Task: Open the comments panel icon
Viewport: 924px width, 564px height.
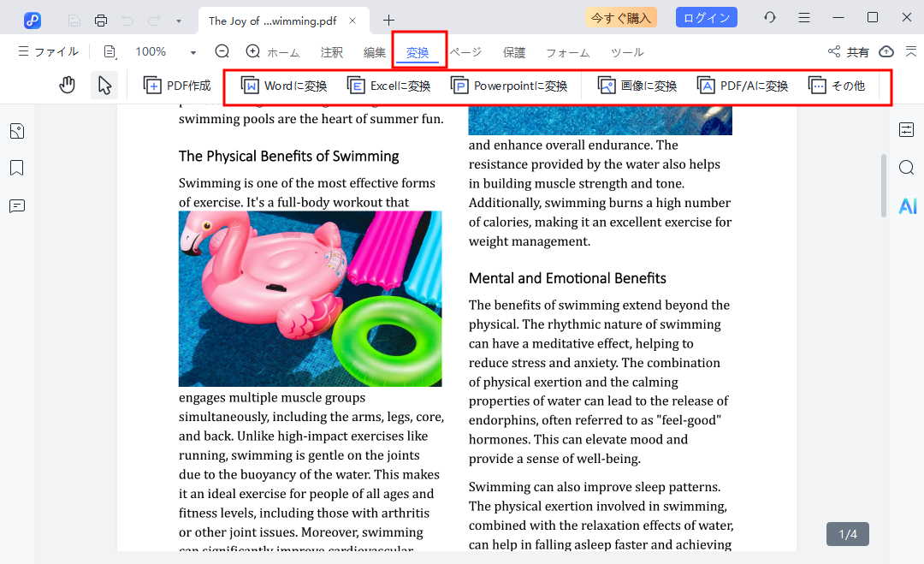Action: click(17, 206)
